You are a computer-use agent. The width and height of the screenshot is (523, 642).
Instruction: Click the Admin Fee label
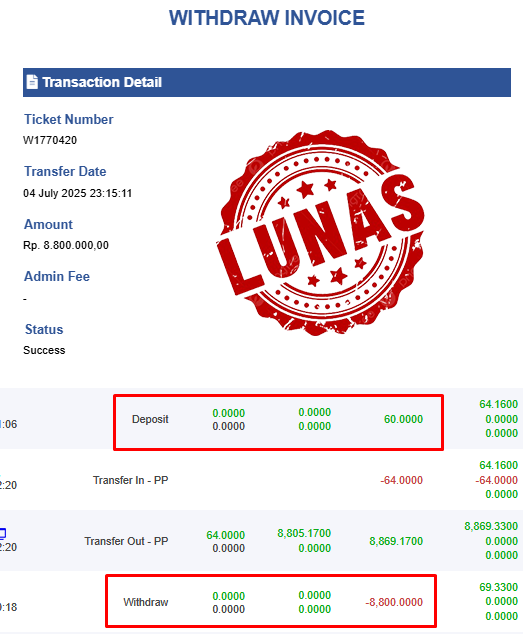coord(57,276)
